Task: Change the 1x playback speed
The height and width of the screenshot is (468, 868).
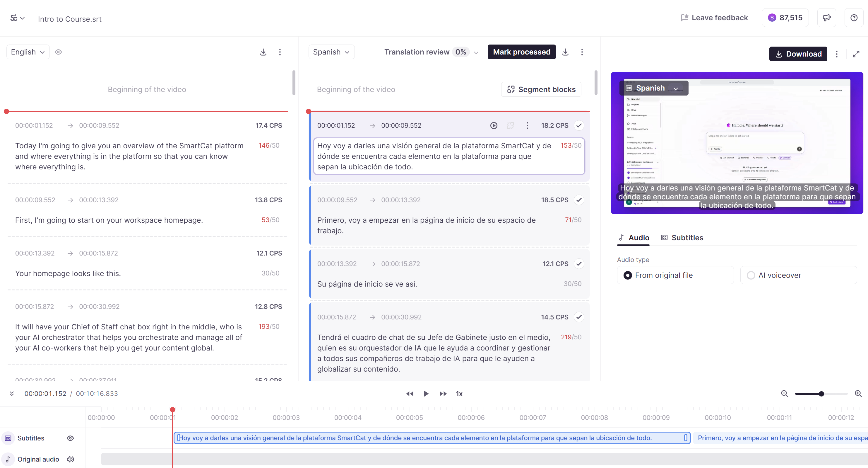Action: [459, 394]
